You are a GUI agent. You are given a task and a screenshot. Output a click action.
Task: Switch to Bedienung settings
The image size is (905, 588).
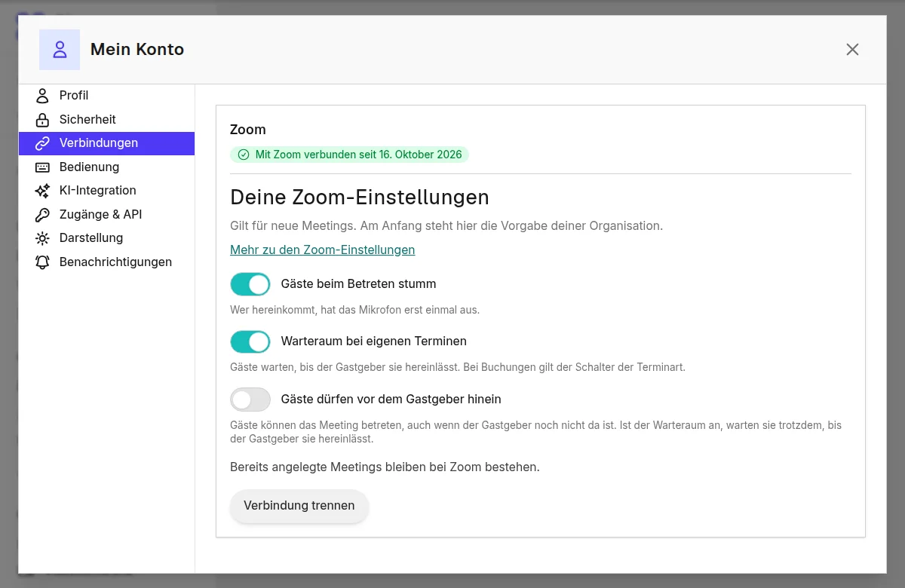coord(106,167)
